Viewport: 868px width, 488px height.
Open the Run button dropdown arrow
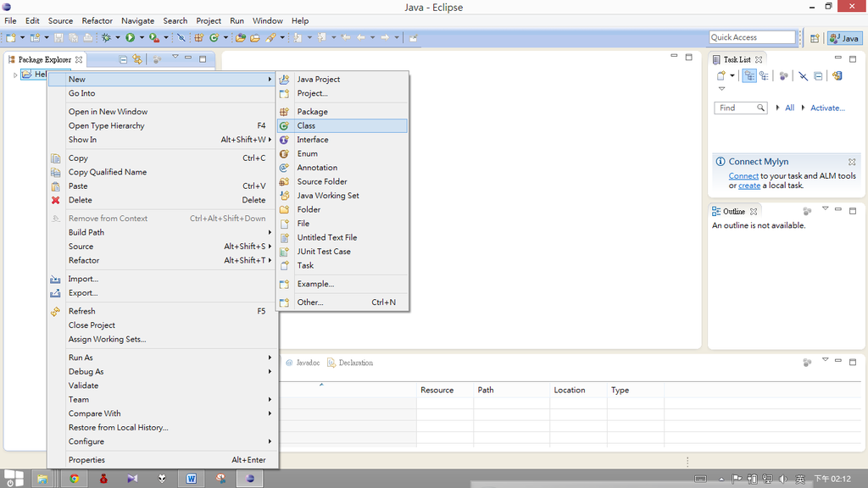point(141,37)
